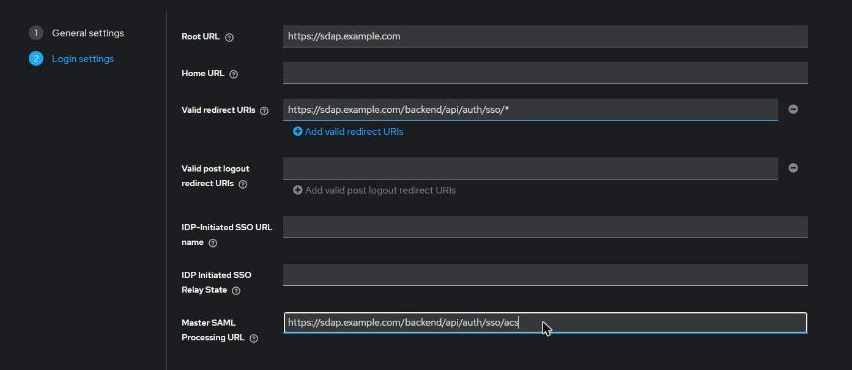Click the plus icon beside Add valid post logout redirect URIs

tap(298, 190)
